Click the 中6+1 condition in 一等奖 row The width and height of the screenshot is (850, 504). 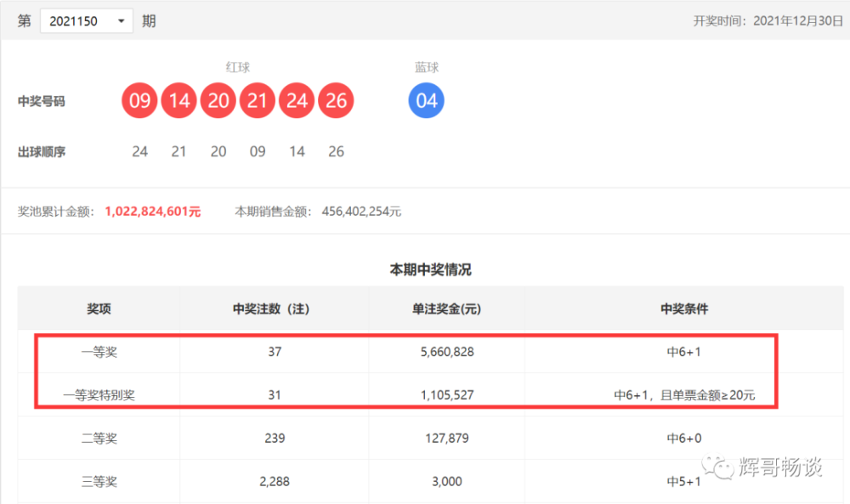coord(684,352)
